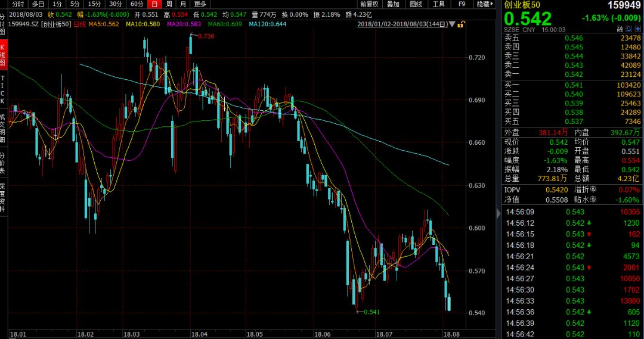644x339 pixels.
Task: Open the 前复权 price adjustment menu
Action: (x=369, y=4)
